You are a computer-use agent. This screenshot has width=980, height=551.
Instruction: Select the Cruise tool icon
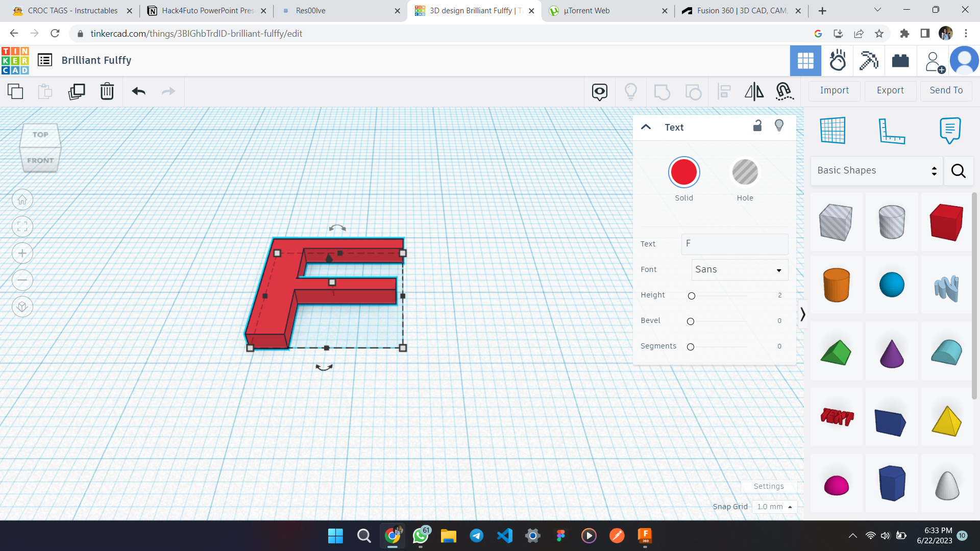(784, 91)
